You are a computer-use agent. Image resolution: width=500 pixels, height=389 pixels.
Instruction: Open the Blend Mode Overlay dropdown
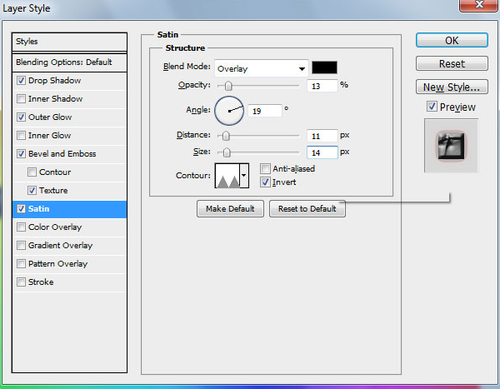click(261, 69)
